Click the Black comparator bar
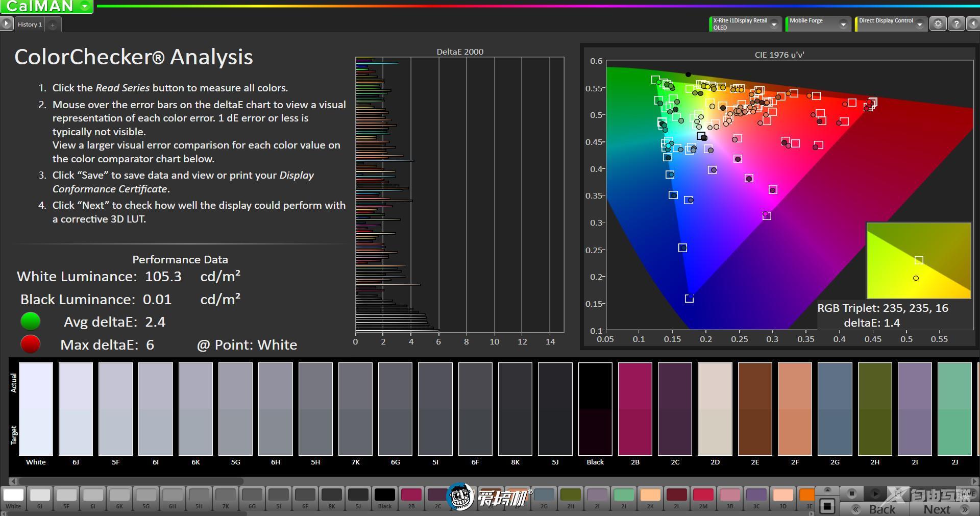The height and width of the screenshot is (516, 980). [x=595, y=409]
